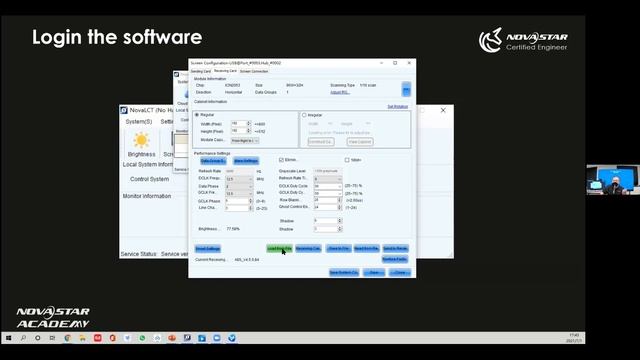Open DCLK Duty Cycle dropdown
This screenshot has height=360, width=640.
click(327, 186)
